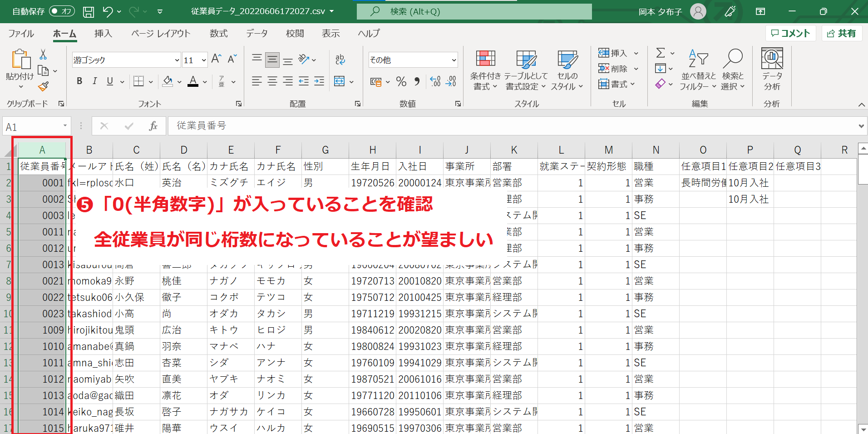Image resolution: width=868 pixels, height=434 pixels.
Task: Open データ分析 in the ribbon
Action: 771,69
